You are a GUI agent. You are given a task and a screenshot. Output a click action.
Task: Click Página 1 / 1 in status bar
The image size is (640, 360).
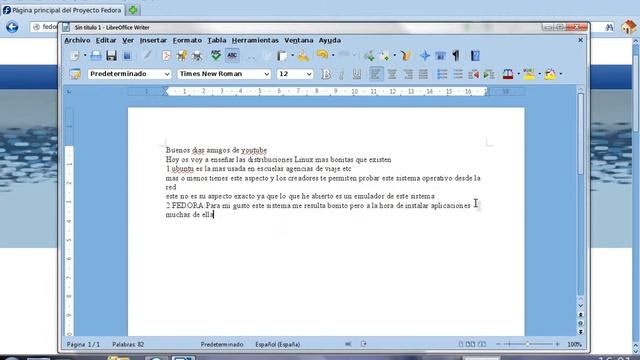[83, 344]
